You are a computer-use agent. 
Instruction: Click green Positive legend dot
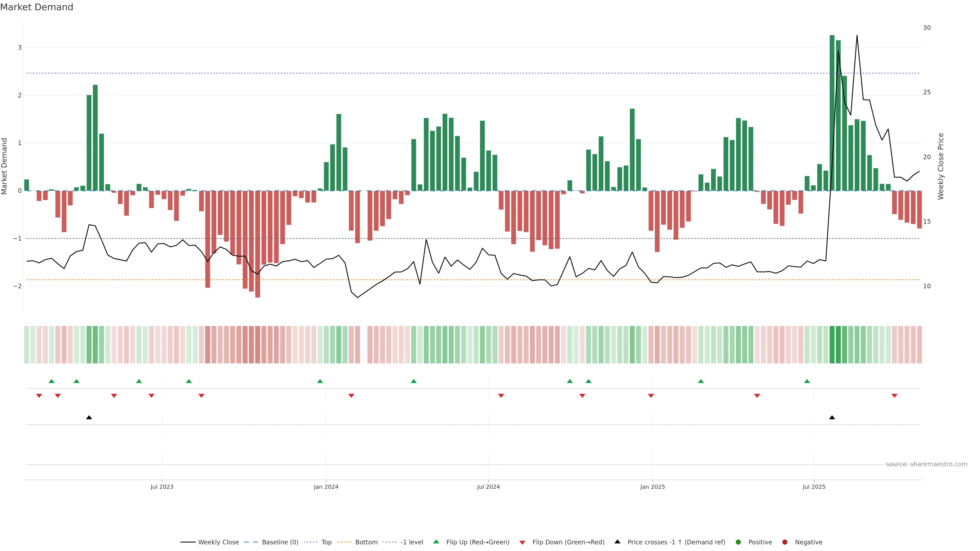(x=738, y=542)
